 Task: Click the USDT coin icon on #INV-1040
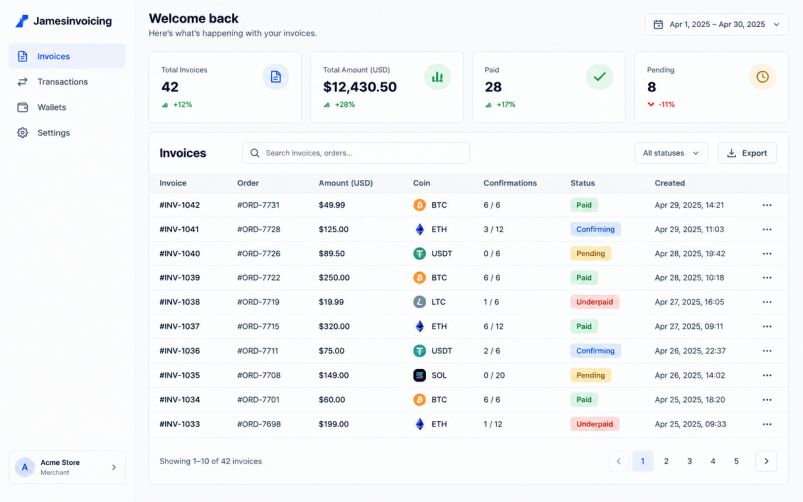click(419, 254)
